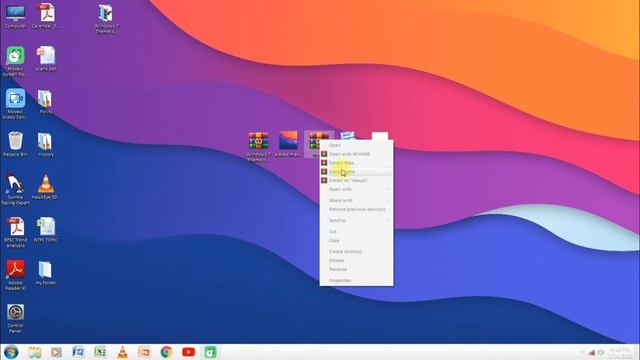Viewport: 640px width, 360px height.
Task: Choose Restore previous versions in the context menu
Action: coord(356,209)
